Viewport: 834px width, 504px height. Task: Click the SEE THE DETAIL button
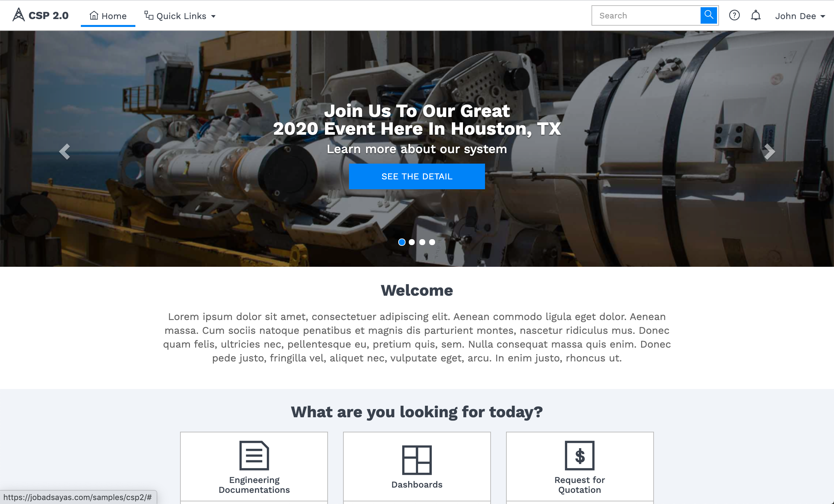[x=417, y=177]
